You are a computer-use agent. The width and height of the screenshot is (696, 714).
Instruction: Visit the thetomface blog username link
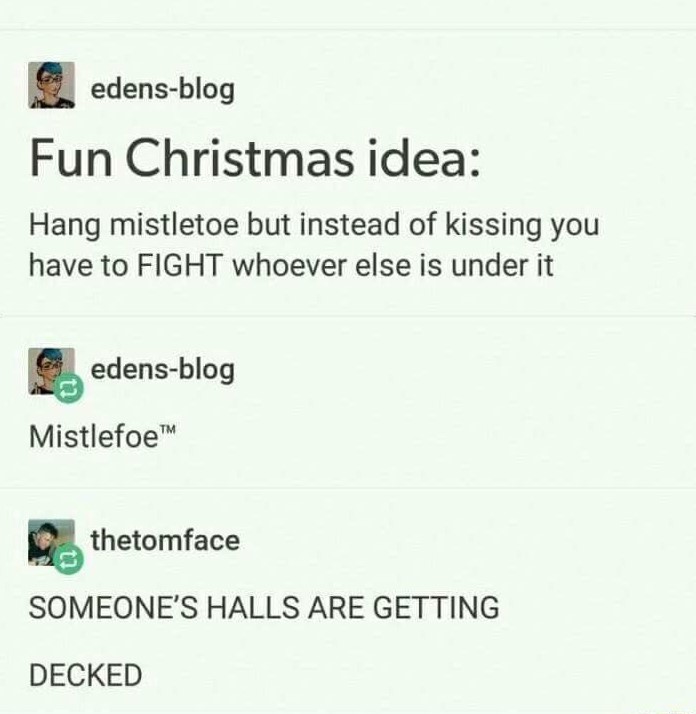pyautogui.click(x=165, y=540)
